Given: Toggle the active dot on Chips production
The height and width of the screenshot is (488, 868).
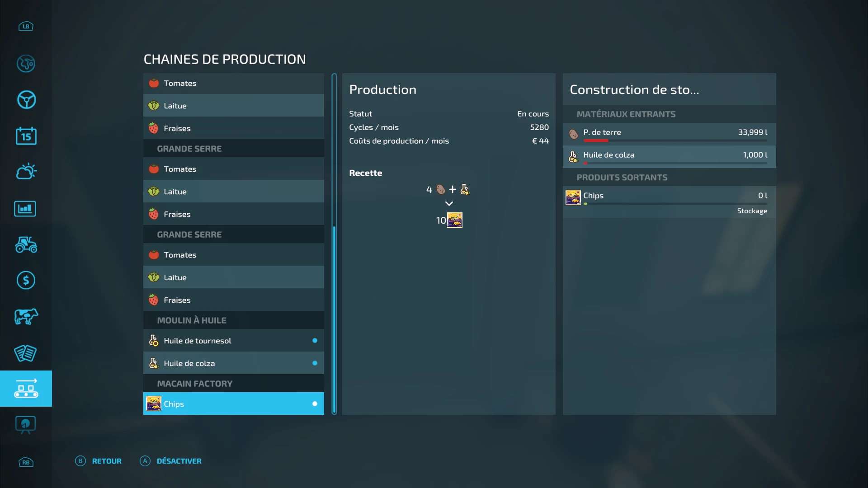Looking at the screenshot, I should (x=315, y=404).
